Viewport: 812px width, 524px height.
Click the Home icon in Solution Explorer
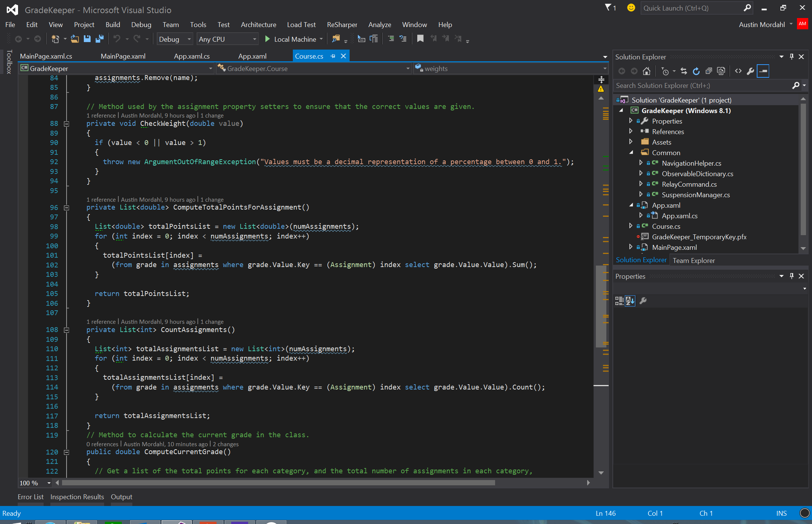coord(647,71)
